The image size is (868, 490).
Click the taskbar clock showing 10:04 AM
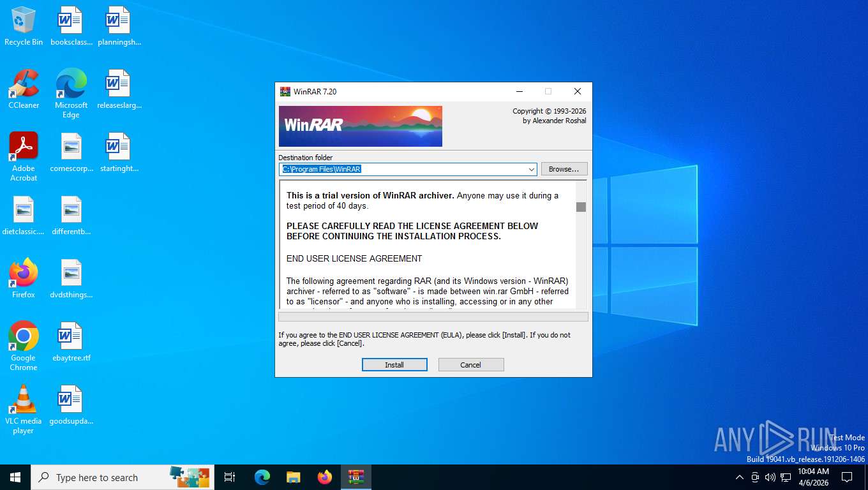[813, 477]
